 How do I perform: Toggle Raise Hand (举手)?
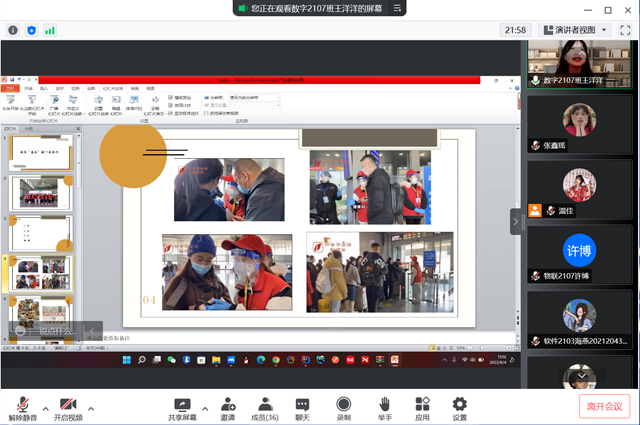tap(384, 409)
